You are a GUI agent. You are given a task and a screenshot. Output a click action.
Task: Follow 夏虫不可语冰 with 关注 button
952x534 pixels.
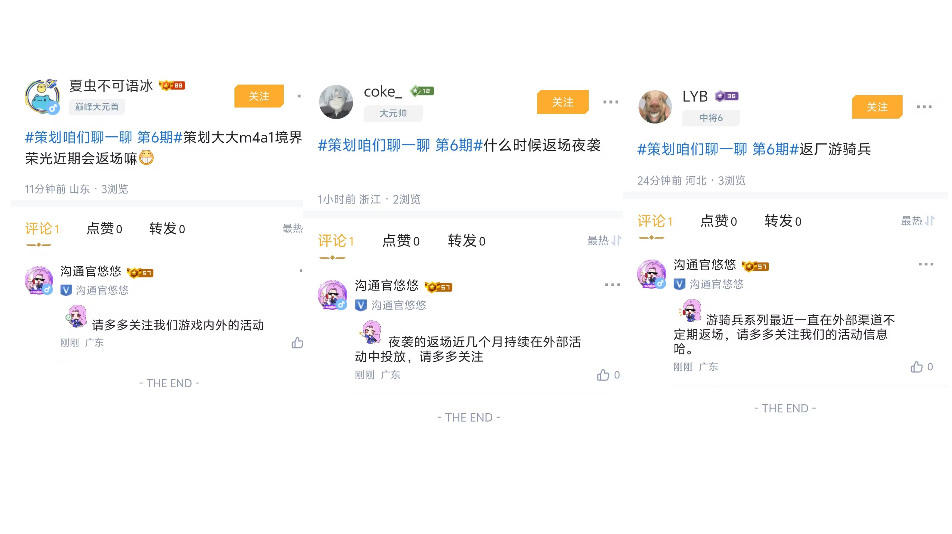click(x=259, y=96)
